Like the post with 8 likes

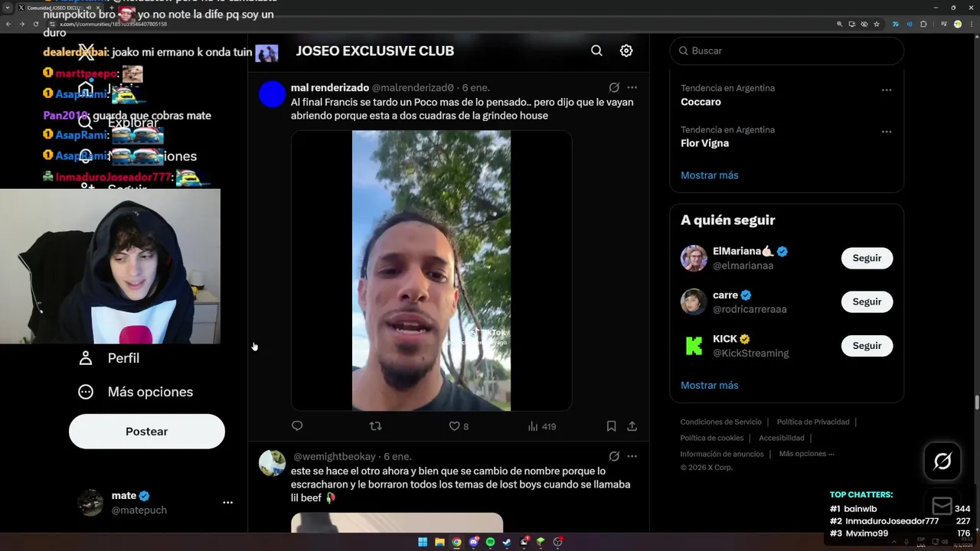pos(459,426)
